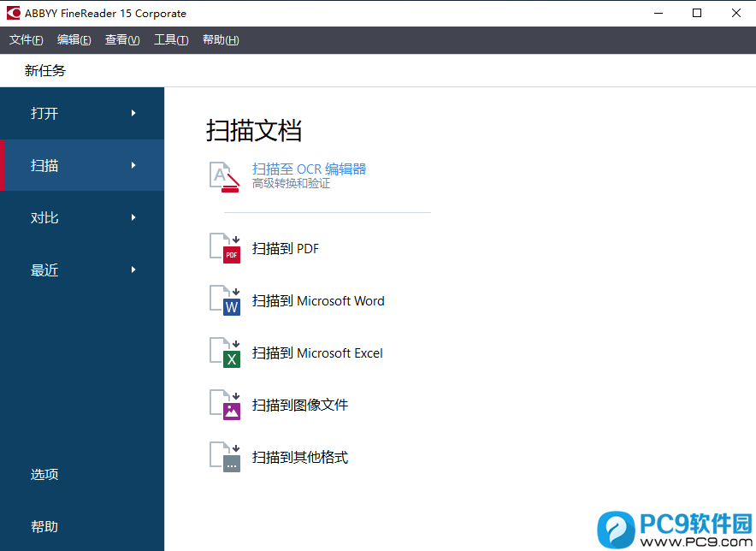Choose 扫描到 Microsoft Word
The width and height of the screenshot is (756, 551).
318,300
